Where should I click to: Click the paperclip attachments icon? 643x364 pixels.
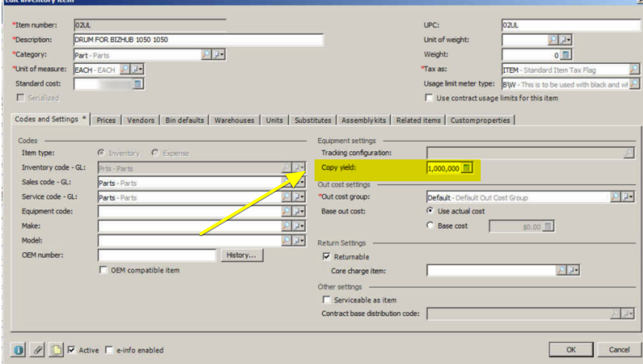click(x=37, y=350)
